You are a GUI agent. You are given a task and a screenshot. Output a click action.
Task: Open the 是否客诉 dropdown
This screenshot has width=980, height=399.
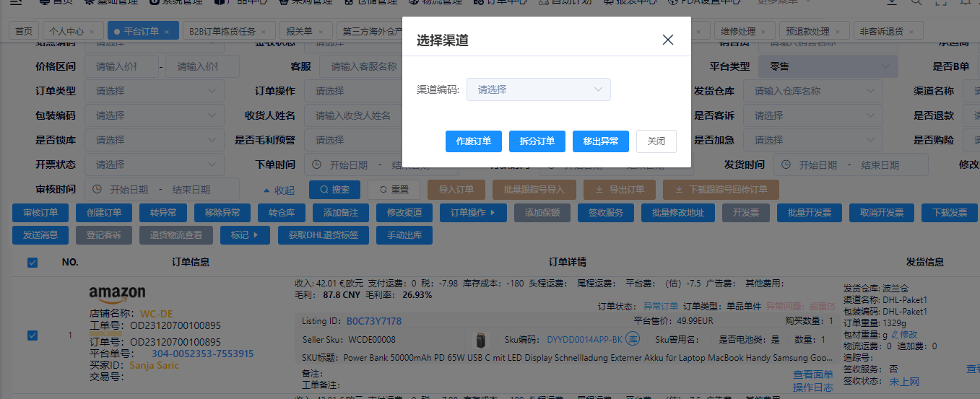pyautogui.click(x=813, y=115)
